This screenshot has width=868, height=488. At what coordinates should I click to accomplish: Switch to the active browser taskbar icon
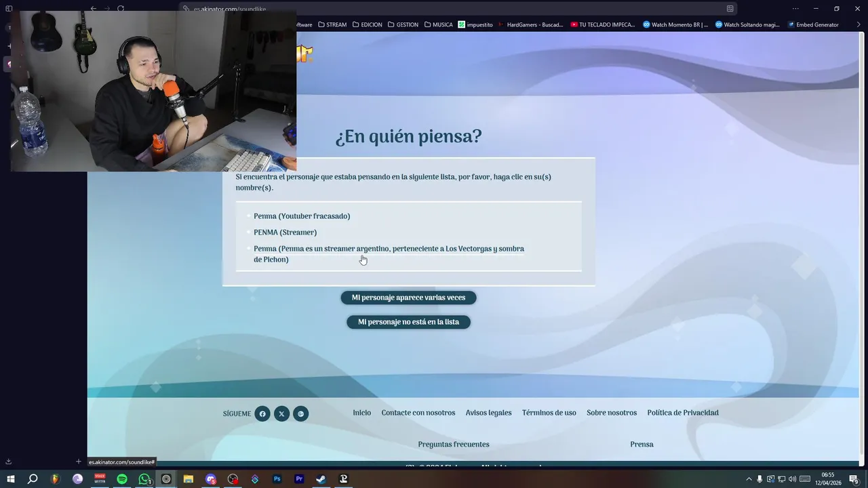166,479
